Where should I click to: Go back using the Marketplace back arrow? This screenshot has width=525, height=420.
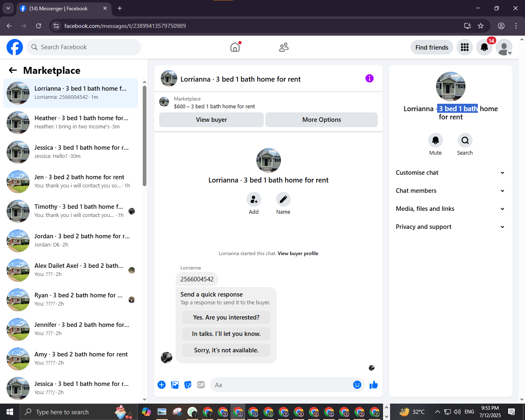(x=13, y=71)
